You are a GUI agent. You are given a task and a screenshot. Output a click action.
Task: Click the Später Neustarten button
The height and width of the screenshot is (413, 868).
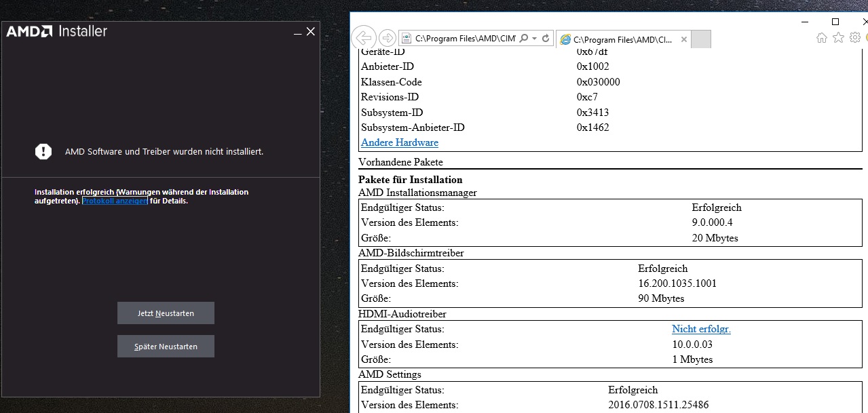tap(166, 347)
